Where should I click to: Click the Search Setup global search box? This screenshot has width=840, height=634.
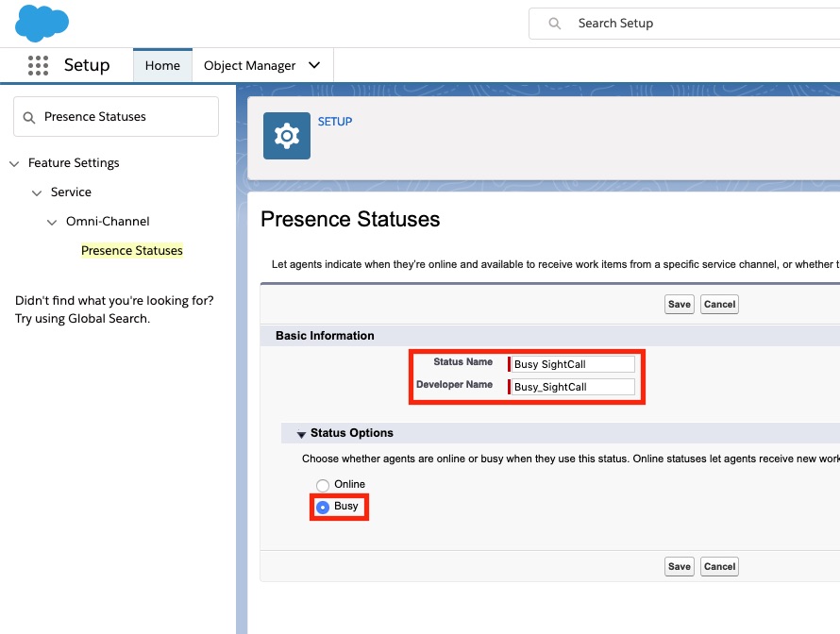tap(684, 24)
